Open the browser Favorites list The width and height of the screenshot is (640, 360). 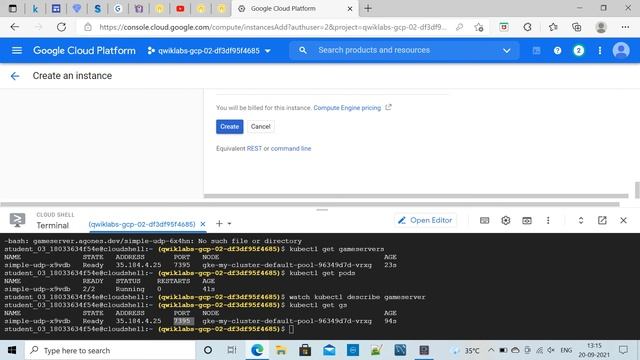553,27
